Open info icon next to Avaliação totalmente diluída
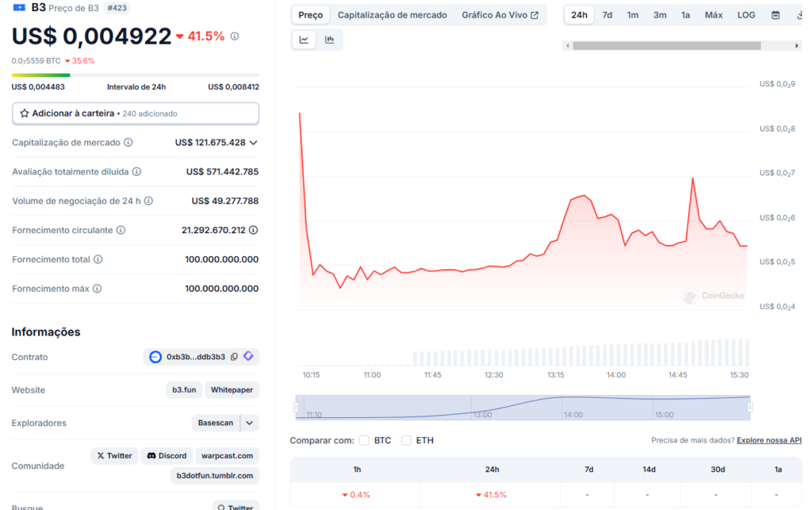The width and height of the screenshot is (812, 510). (136, 171)
